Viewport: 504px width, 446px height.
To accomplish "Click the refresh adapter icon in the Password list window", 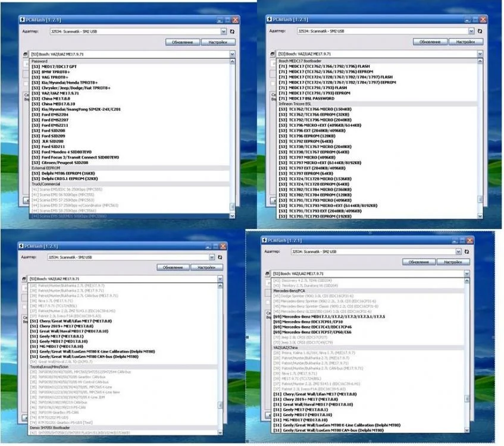I will click(x=232, y=32).
